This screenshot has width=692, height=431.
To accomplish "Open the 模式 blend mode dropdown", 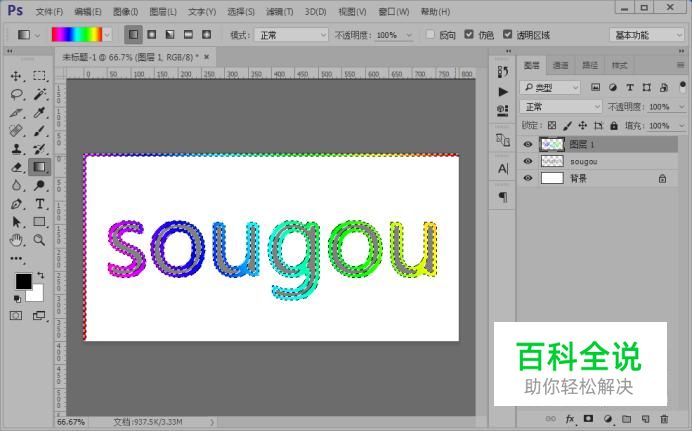I will 291,35.
